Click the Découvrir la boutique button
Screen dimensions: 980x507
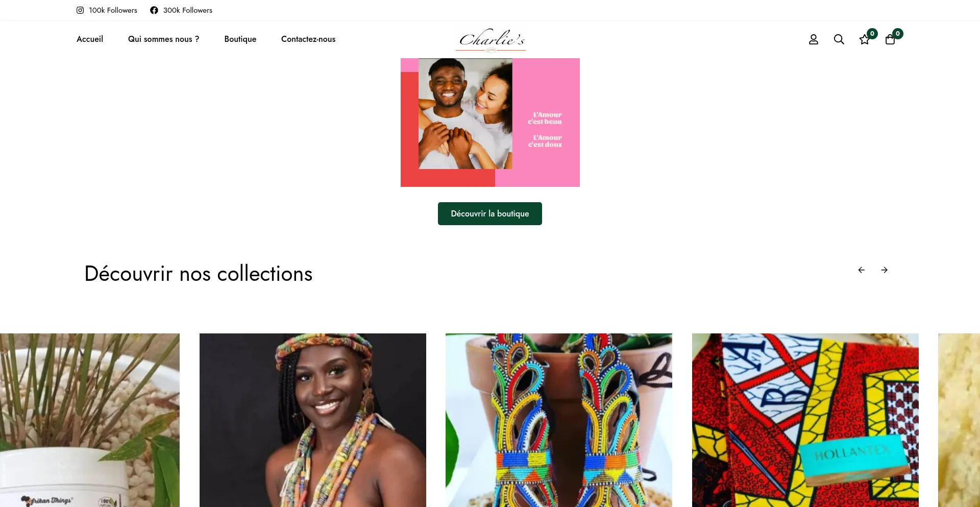point(490,213)
